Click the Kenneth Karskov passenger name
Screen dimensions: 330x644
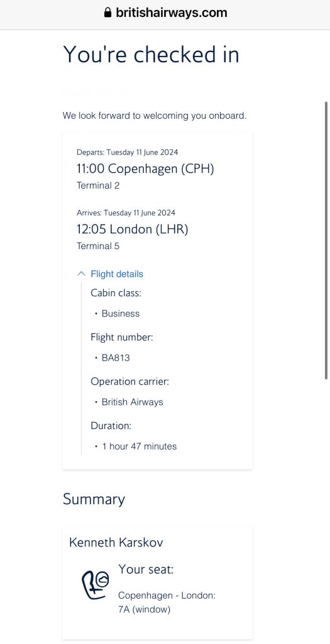[116, 543]
